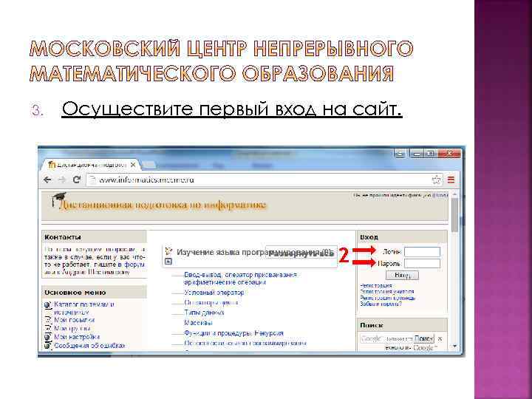Open Ввод-вывод, оператор присваивания topic
The width and height of the screenshot is (532, 399).
[x=241, y=279]
